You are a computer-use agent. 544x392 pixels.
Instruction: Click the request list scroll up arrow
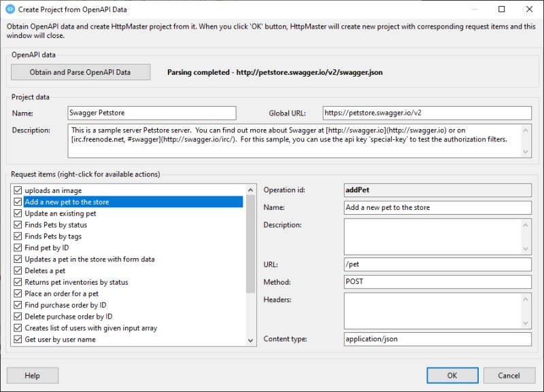[x=250, y=190]
